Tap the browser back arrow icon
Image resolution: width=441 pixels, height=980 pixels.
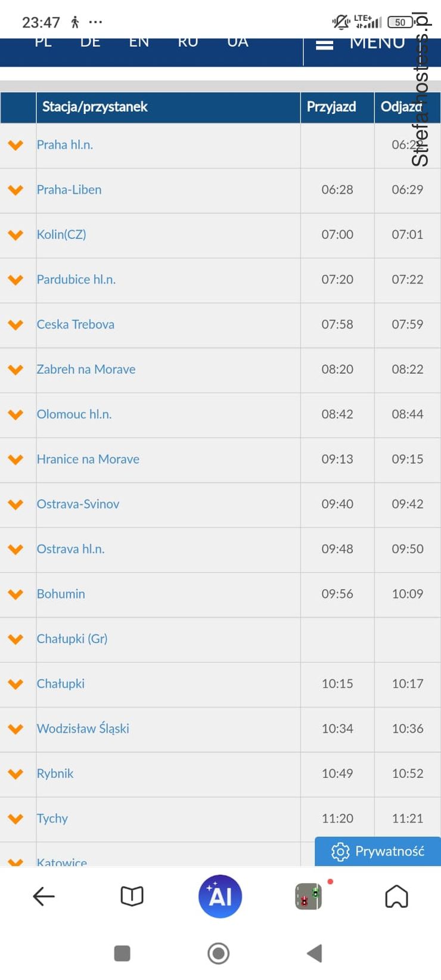[44, 896]
